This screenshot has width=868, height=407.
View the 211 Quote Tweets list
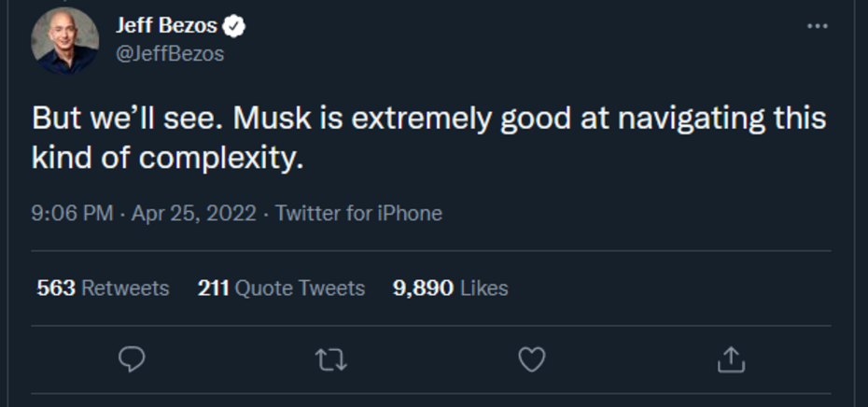coord(281,288)
